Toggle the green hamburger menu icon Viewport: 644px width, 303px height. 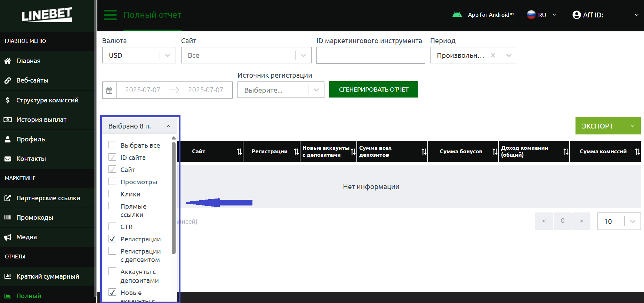coord(111,15)
